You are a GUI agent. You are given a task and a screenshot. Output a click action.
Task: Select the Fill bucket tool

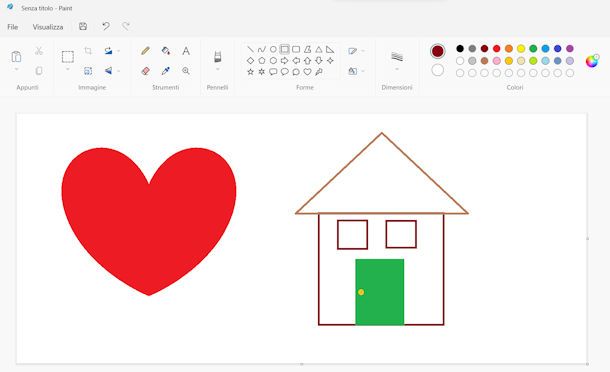click(166, 51)
